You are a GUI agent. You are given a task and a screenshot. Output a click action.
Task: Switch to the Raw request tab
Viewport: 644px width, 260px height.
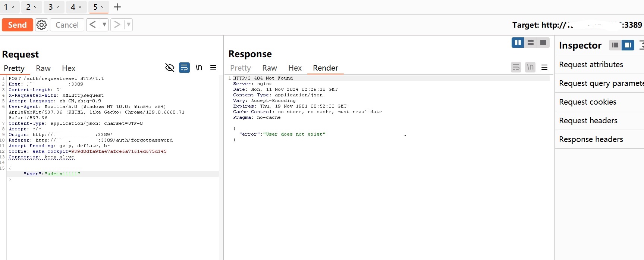(43, 68)
